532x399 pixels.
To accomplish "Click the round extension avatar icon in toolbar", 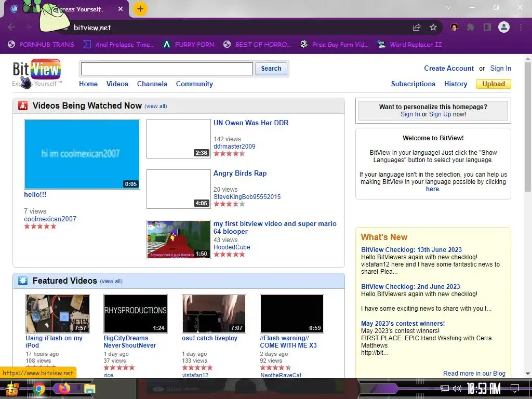I will (454, 27).
